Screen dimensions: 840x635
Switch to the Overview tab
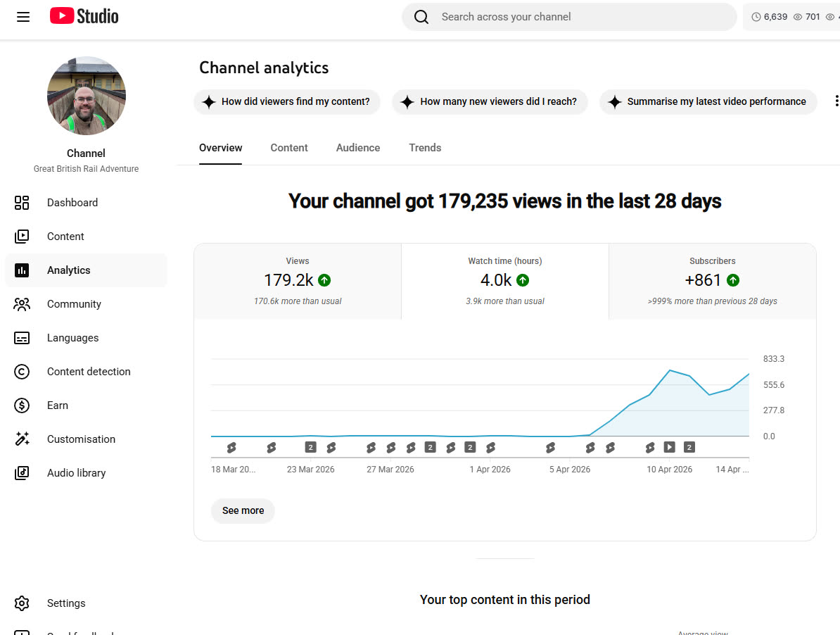221,148
